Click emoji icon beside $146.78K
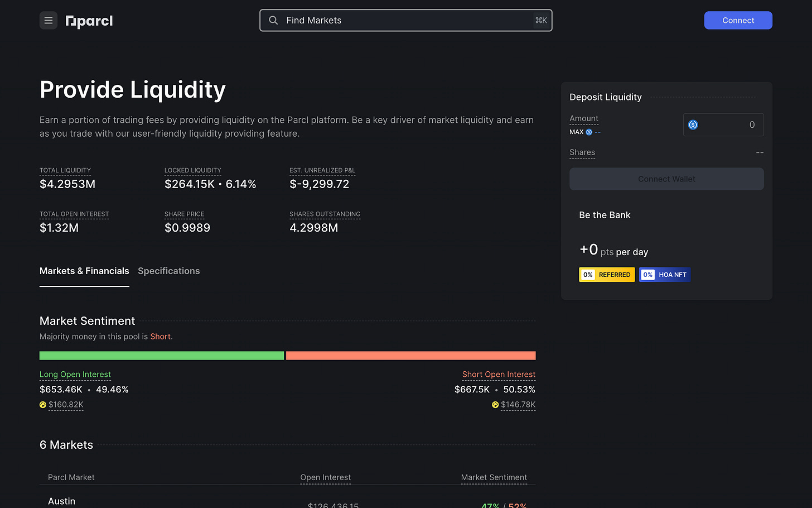 tap(495, 405)
